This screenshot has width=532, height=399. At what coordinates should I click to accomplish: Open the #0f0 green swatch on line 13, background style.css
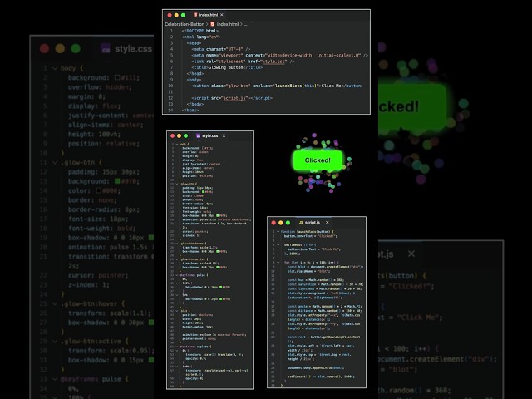117,181
